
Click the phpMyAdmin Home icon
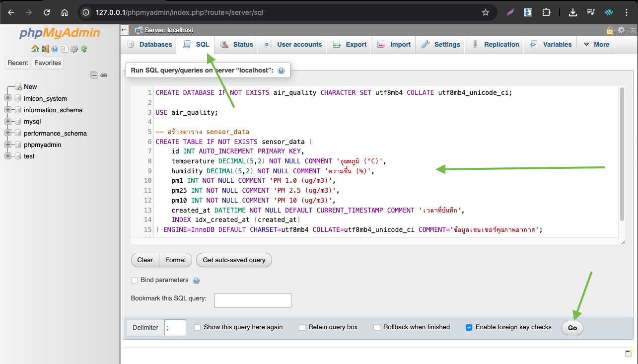click(x=35, y=49)
